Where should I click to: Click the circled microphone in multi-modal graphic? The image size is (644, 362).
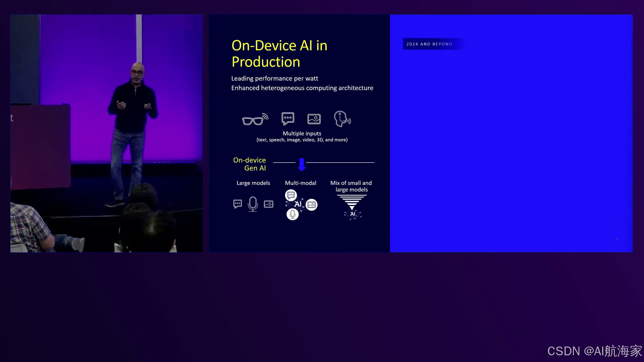(292, 214)
